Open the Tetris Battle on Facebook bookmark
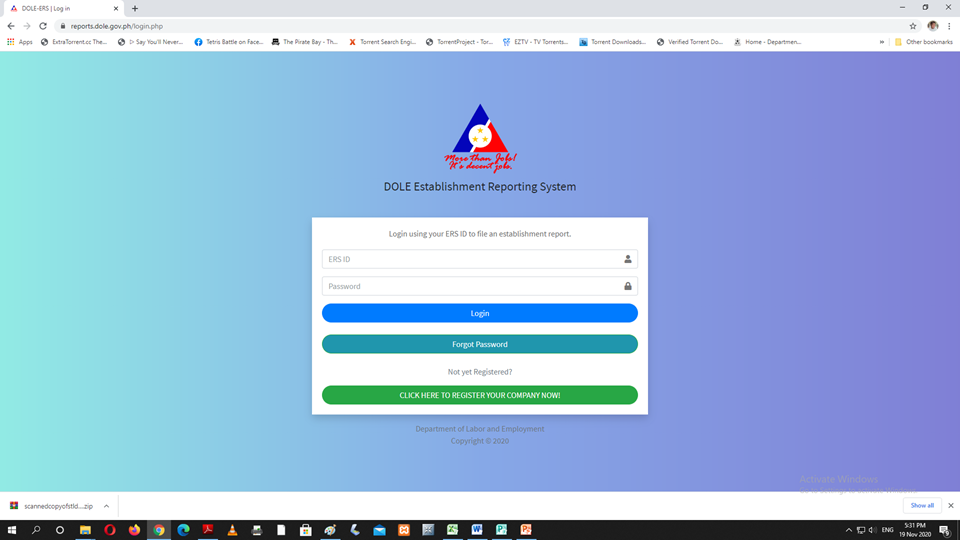960x540 pixels. tap(228, 42)
